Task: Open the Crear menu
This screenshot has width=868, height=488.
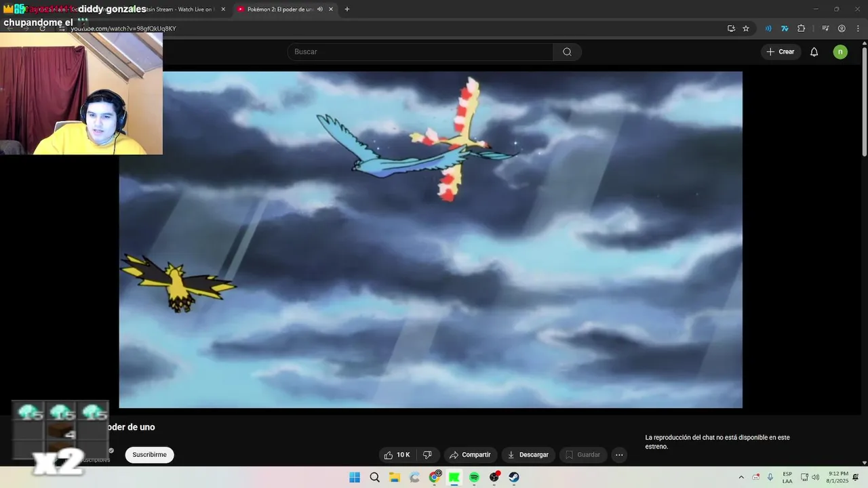Action: click(x=781, y=52)
